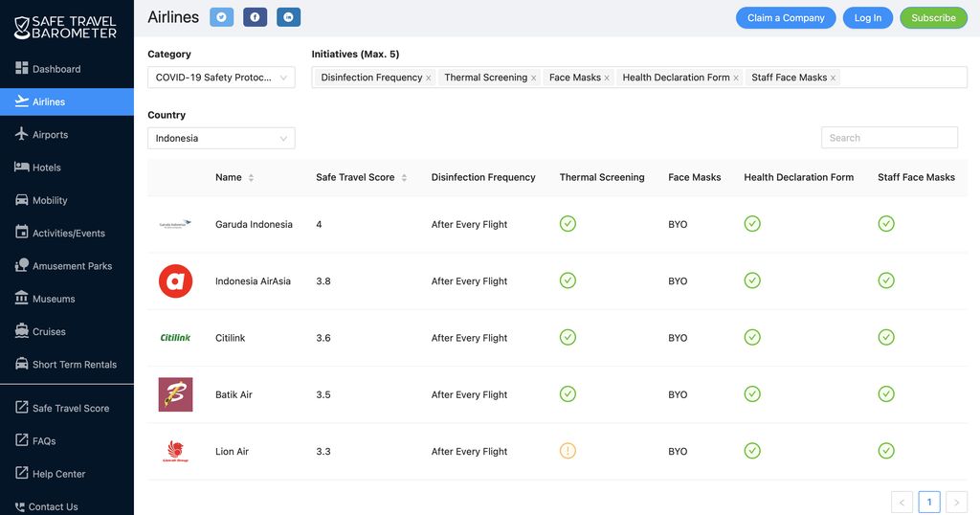Open Hotels section in sidebar

(x=67, y=168)
